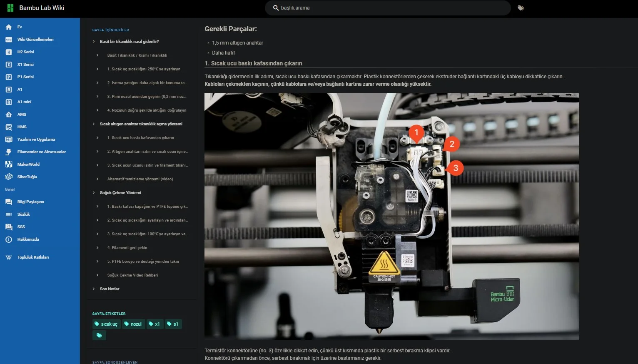Click the SSS question icon
Viewport: 638px width, 364px height.
[9, 227]
